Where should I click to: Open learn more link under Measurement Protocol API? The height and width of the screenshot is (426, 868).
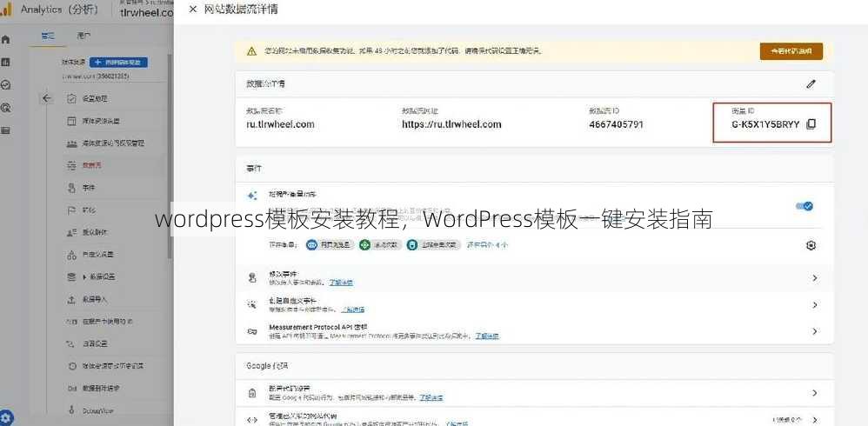click(487, 336)
